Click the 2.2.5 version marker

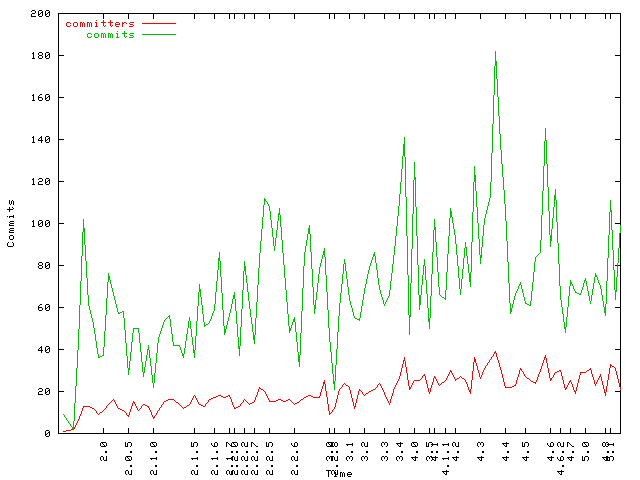(x=270, y=453)
